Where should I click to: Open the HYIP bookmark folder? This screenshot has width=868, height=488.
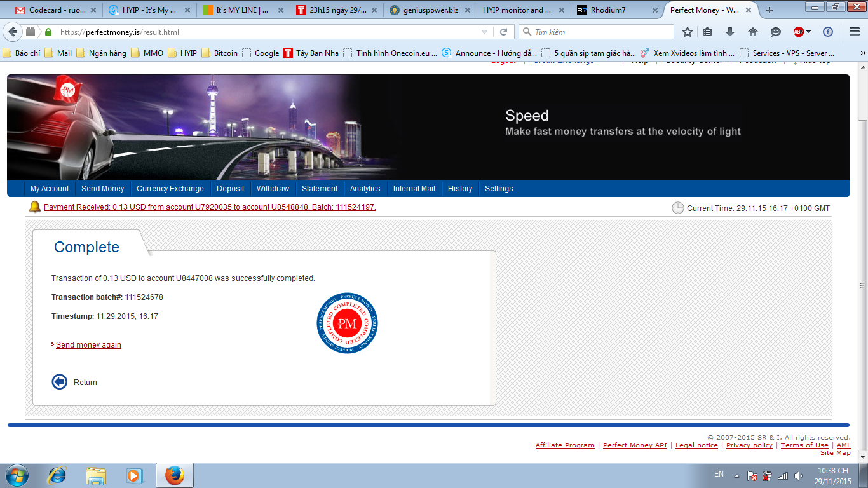182,53
